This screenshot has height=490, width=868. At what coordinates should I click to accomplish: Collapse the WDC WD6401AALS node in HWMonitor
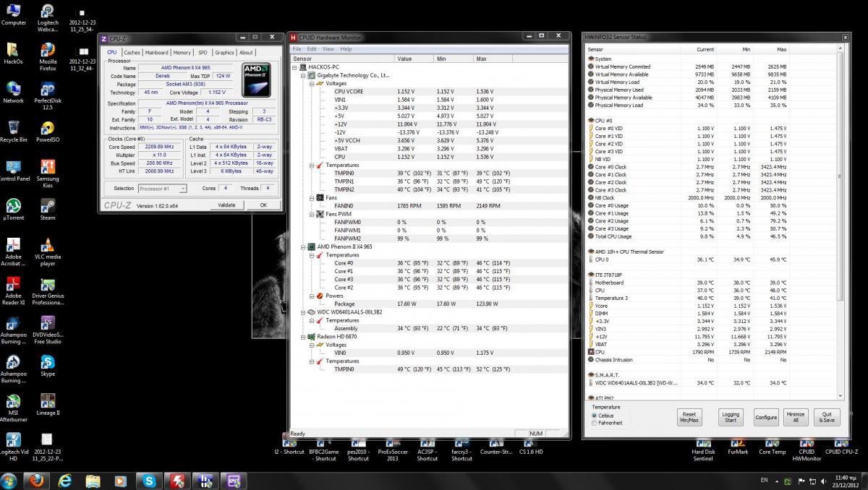303,312
